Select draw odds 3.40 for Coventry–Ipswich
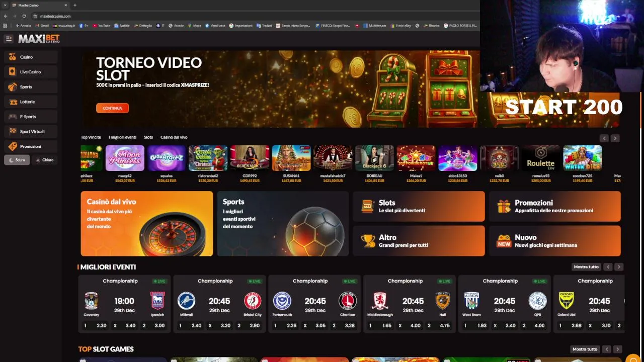644x362 pixels. click(125, 326)
